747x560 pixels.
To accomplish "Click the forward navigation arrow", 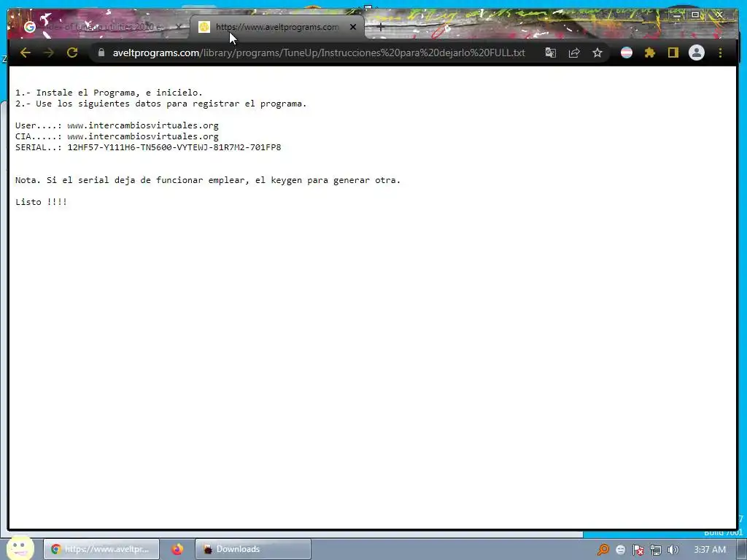I will [49, 52].
